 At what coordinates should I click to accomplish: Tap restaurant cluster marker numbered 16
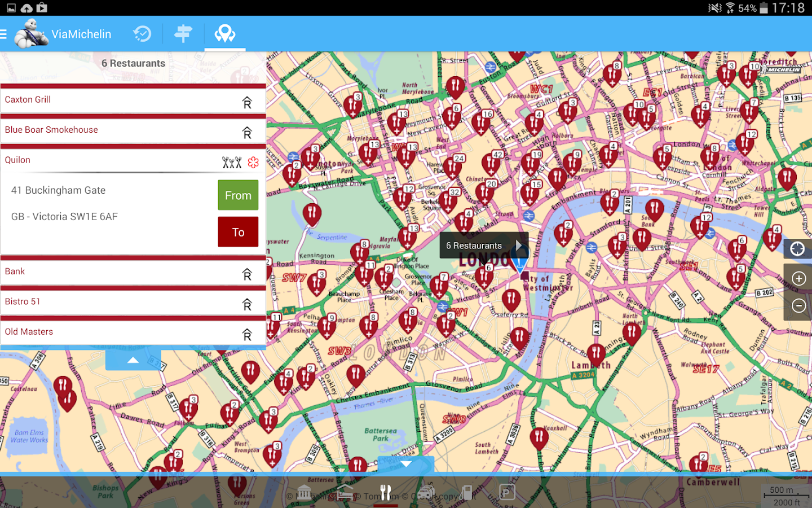(x=481, y=124)
